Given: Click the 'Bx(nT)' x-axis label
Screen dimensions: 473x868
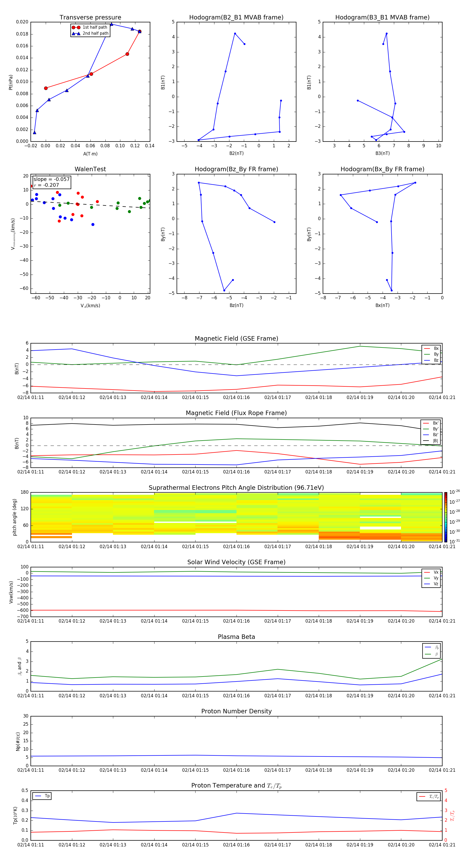Looking at the screenshot, I should coord(382,305).
